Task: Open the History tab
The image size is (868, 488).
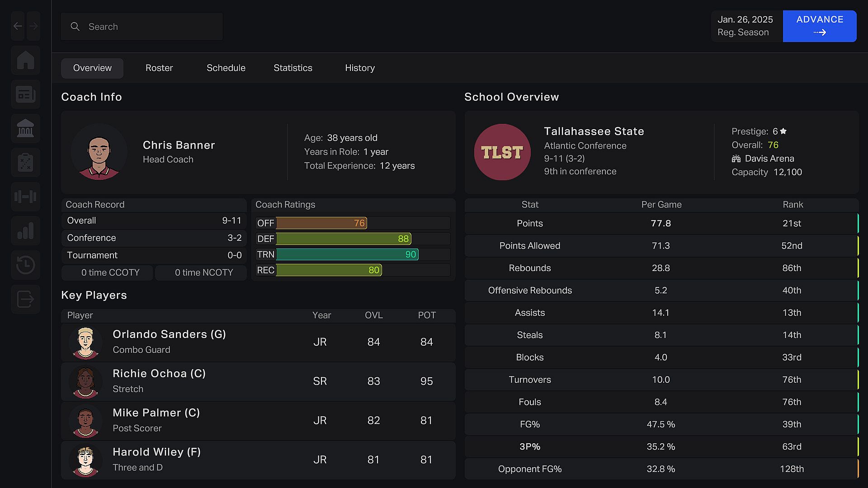Action: (x=360, y=68)
